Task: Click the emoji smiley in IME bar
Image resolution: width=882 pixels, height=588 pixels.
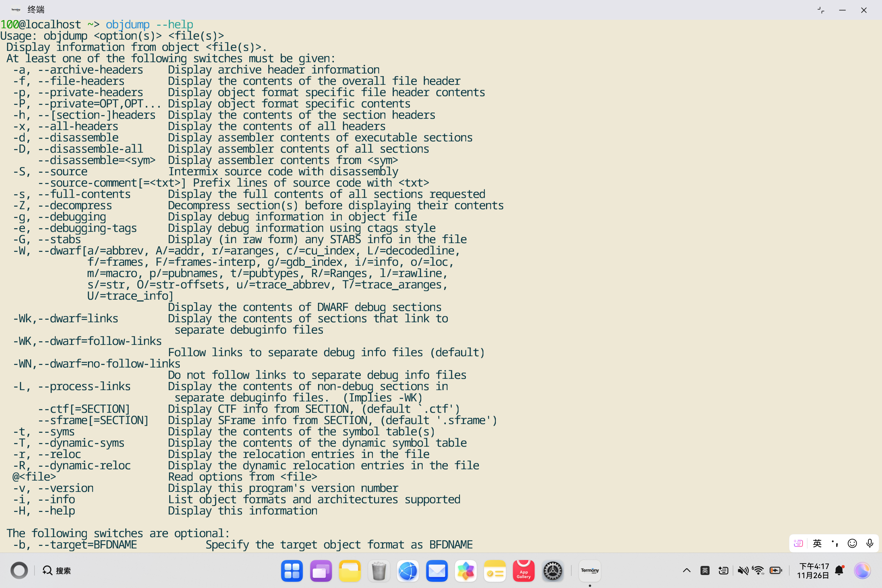Action: click(852, 543)
